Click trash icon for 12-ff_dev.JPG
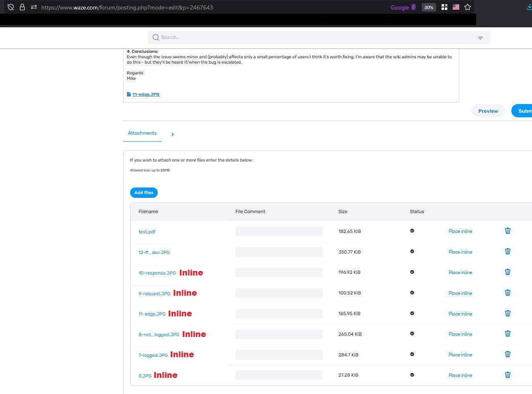Screen dimensions: 532x394 508,252
